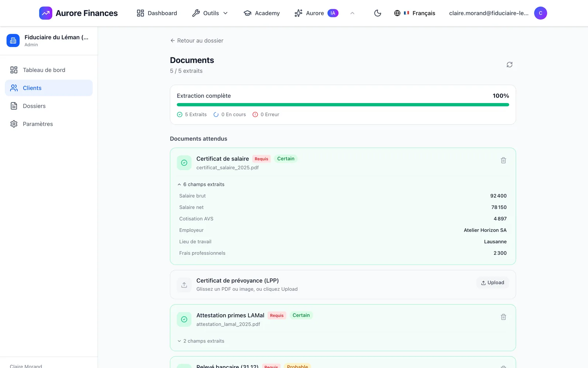The width and height of the screenshot is (588, 368).
Task: Open the Dashboard nav item
Action: coord(157,13)
